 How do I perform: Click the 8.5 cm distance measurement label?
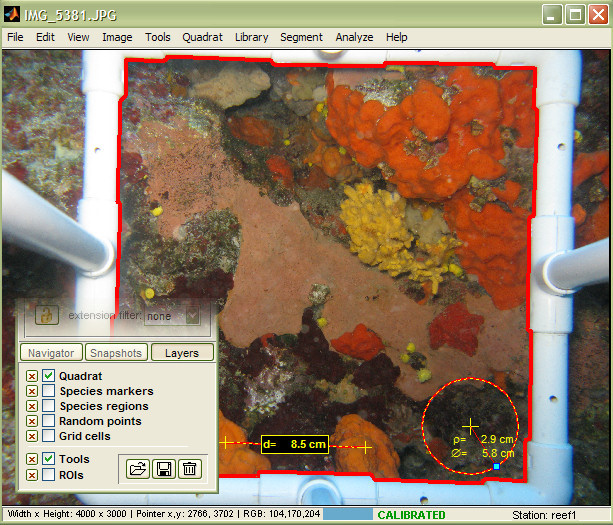295,444
